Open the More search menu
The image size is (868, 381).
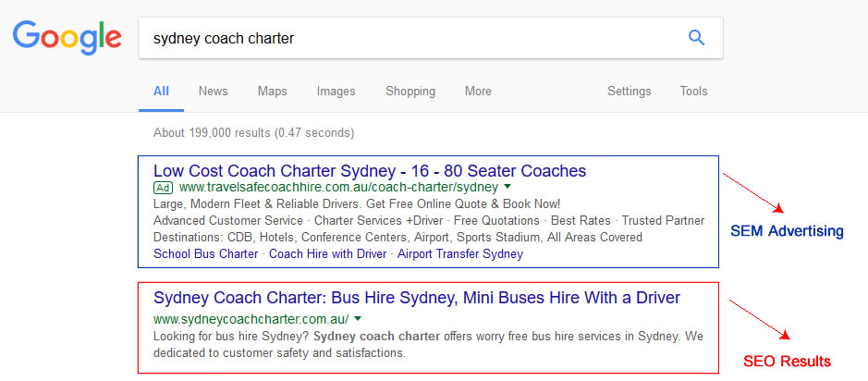(x=478, y=92)
